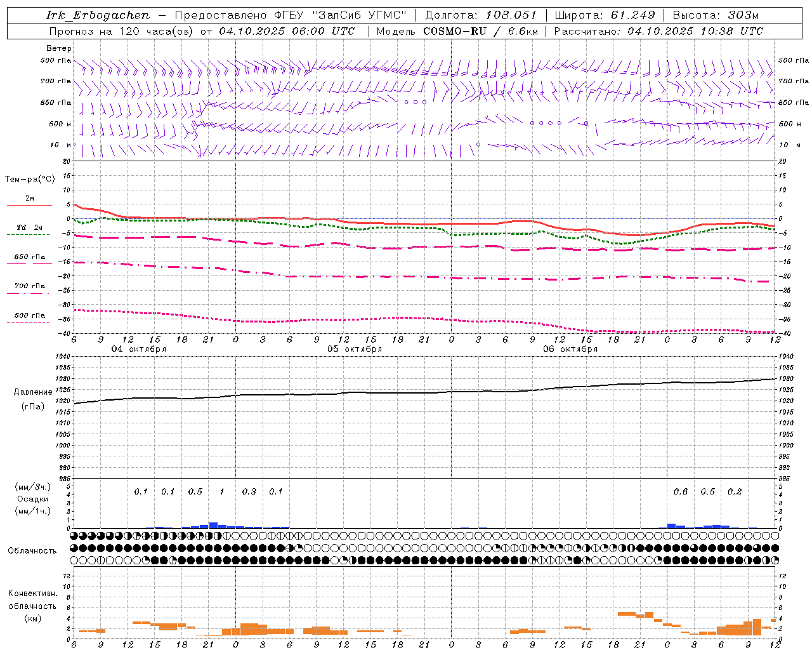Click the solid red 2м legend line

[29, 205]
